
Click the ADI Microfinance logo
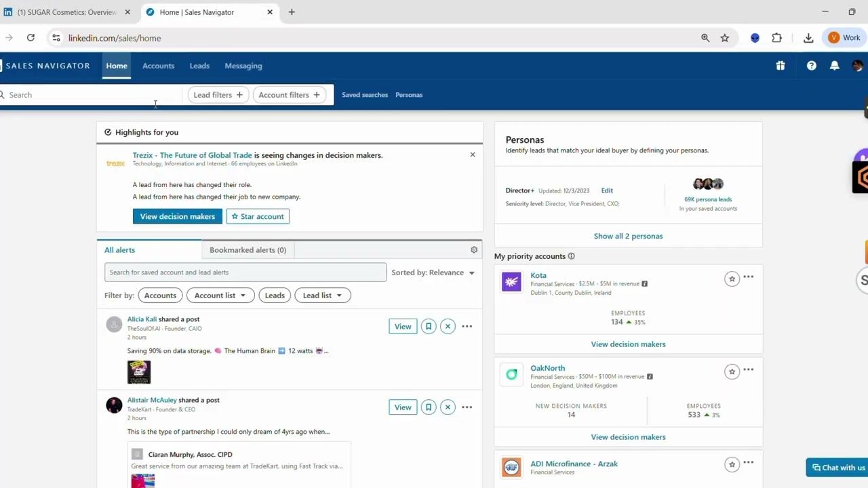[x=511, y=467]
